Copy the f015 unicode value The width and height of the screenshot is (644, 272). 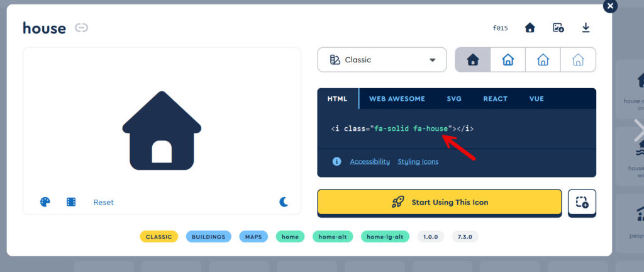(500, 28)
